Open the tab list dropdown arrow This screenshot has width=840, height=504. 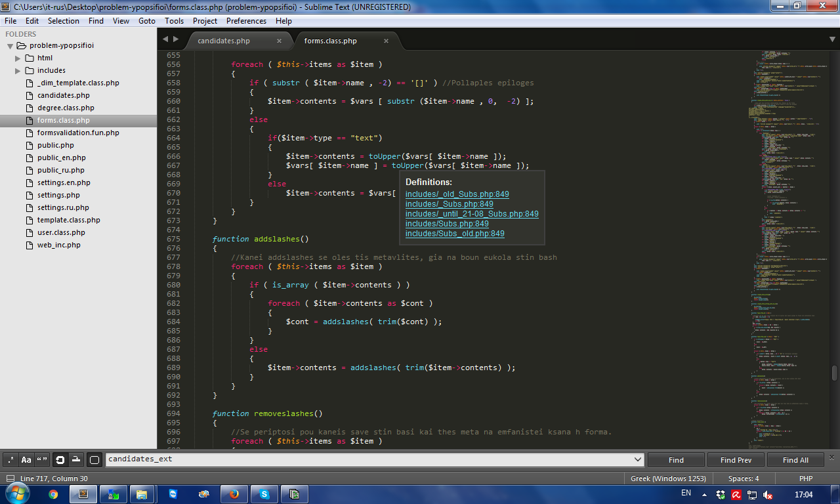[x=831, y=39]
